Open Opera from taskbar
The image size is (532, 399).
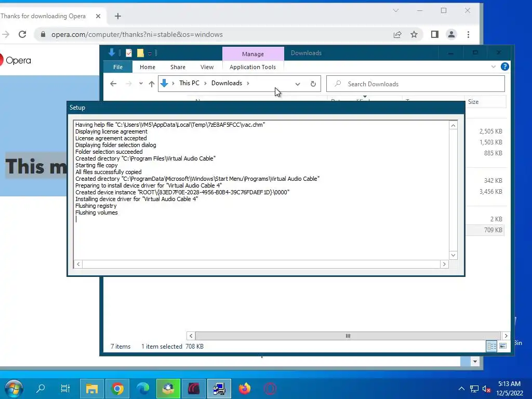click(270, 389)
